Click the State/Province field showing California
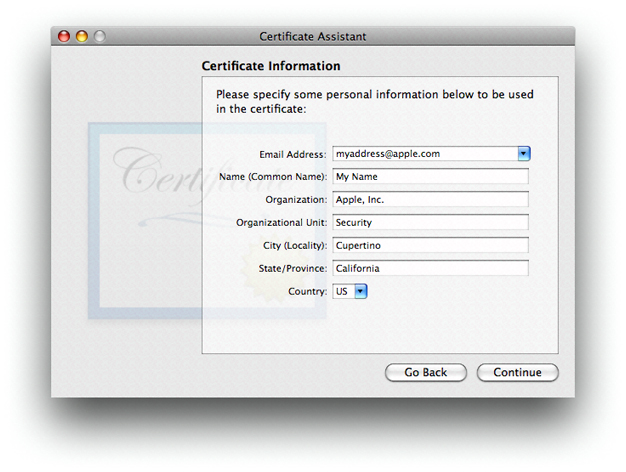Image resolution: width=626 pixels, height=472 pixels. click(430, 268)
